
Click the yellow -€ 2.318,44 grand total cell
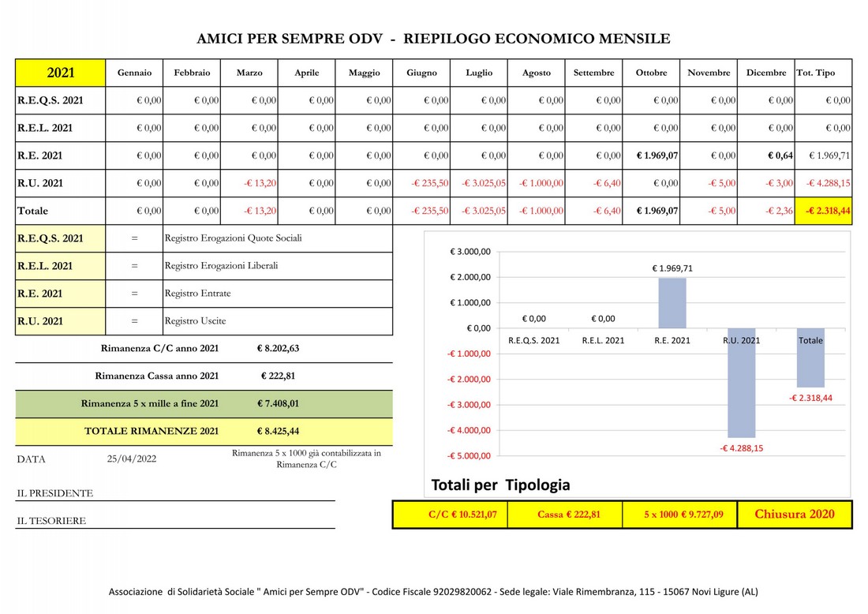pyautogui.click(x=824, y=211)
